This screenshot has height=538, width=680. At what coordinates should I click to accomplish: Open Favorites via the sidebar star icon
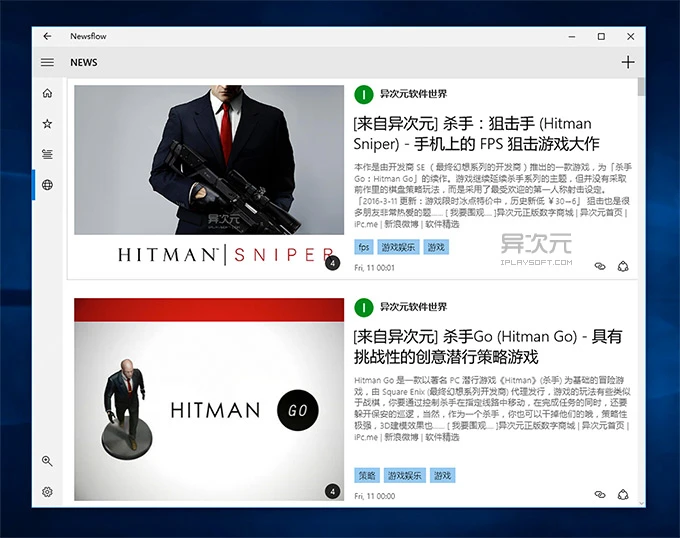click(x=47, y=124)
